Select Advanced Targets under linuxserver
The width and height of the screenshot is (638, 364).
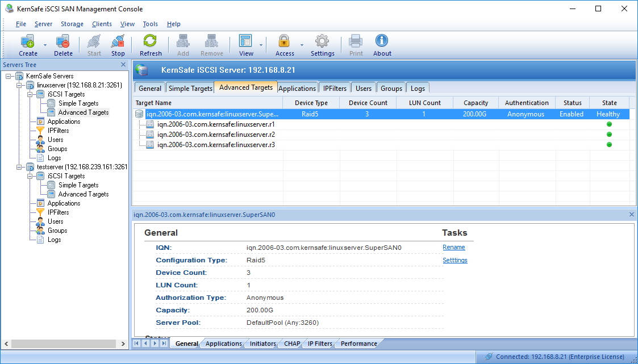[x=84, y=112]
